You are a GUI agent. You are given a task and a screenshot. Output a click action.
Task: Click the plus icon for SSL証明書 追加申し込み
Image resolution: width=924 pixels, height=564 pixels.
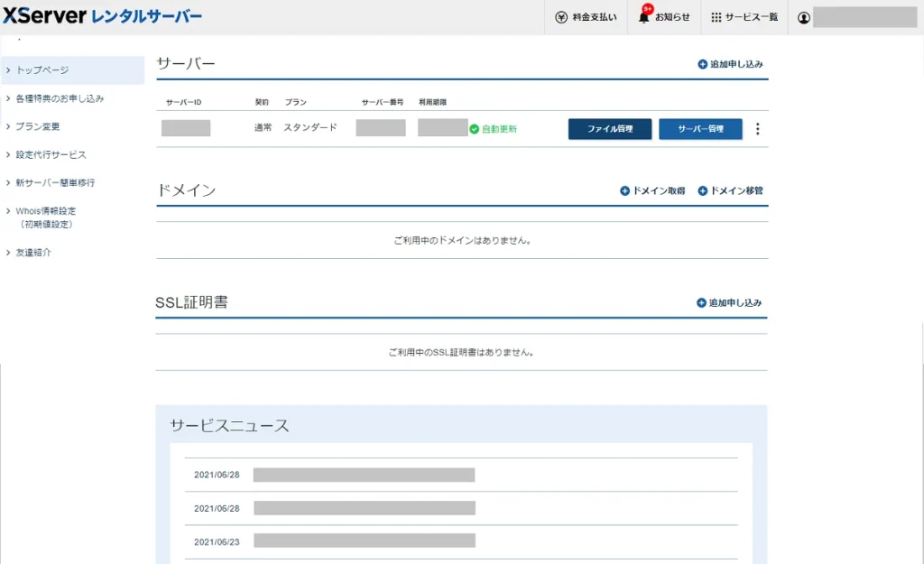[x=701, y=303]
